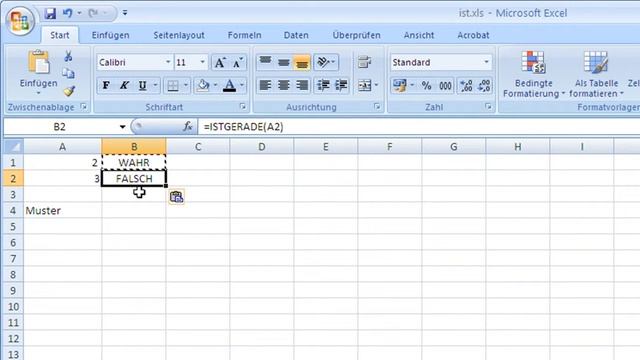Open the Zwischenablage dialog launcher
Screen dimensions: 640x360
pos(84,107)
